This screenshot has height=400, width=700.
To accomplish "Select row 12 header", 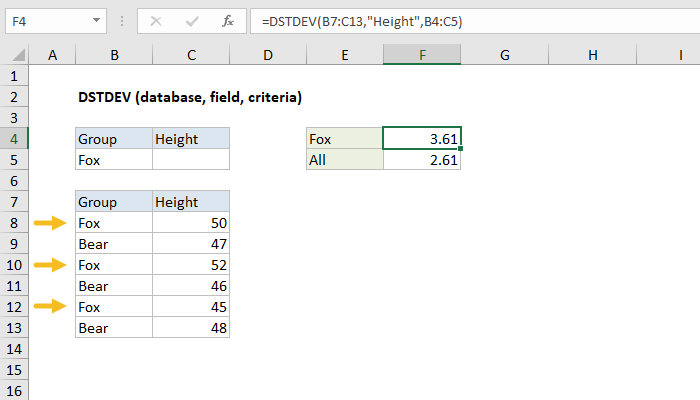I will [x=14, y=307].
